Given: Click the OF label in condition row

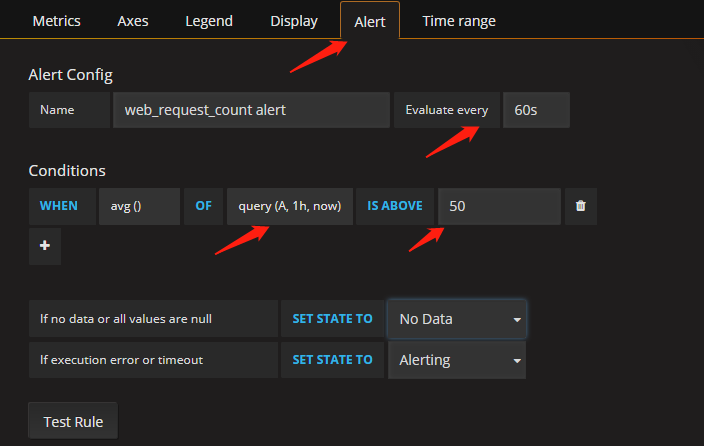Looking at the screenshot, I should coord(203,206).
